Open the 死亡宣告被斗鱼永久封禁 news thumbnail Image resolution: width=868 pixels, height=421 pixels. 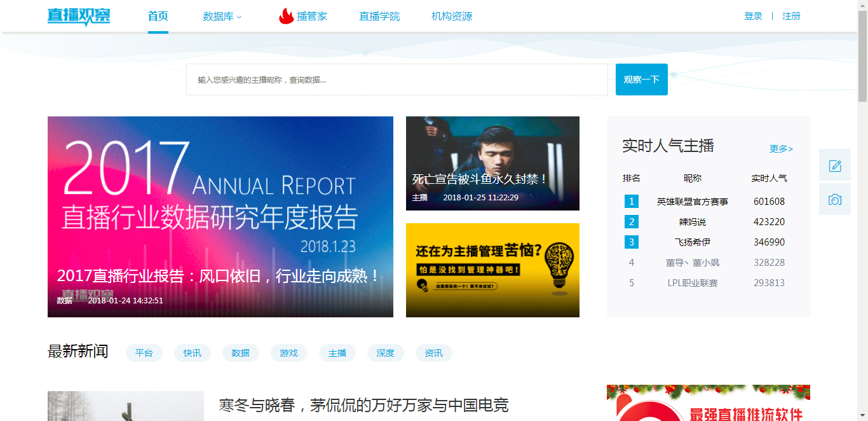pyautogui.click(x=492, y=163)
